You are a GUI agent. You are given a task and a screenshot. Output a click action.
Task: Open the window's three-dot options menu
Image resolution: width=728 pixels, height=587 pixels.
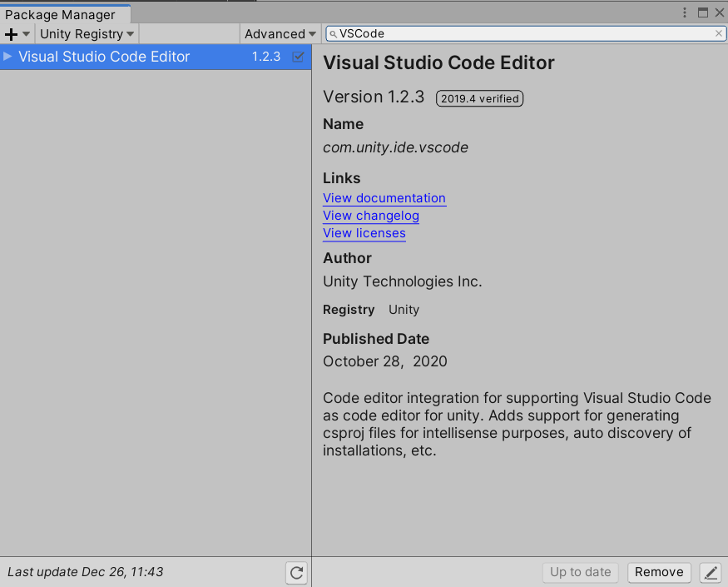[x=685, y=12]
